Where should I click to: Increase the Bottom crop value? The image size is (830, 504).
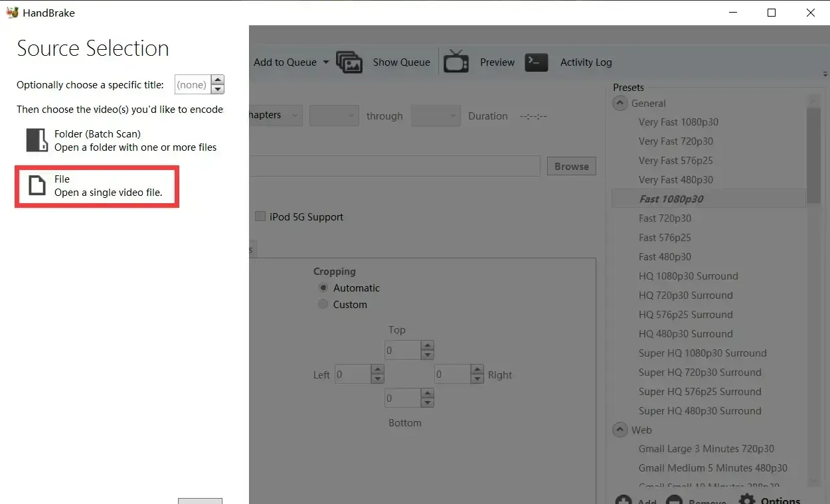click(x=428, y=393)
